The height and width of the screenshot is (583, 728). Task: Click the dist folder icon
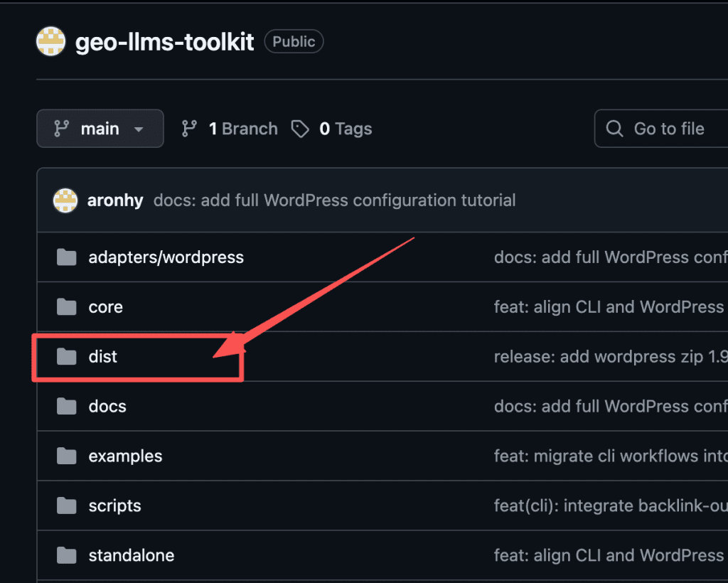tap(67, 356)
